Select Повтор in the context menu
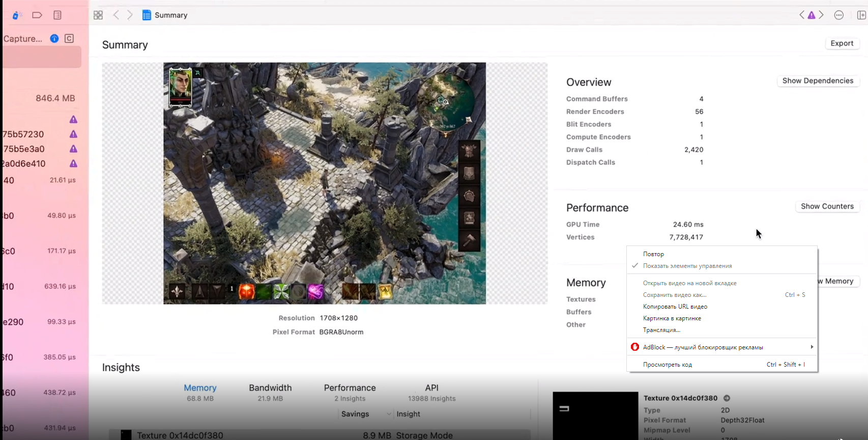 [653, 254]
